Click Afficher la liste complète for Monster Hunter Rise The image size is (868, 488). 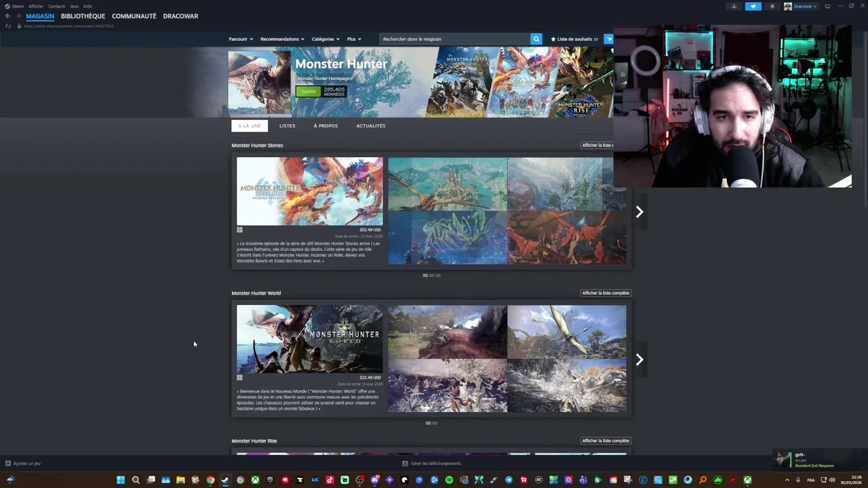[606, 441]
